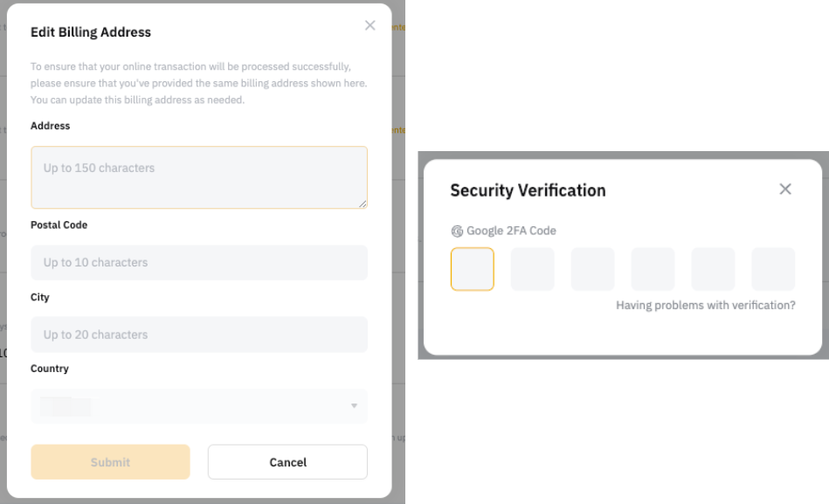Viewport: 829px width, 504px height.
Task: Open 'Having problems with verification?' link
Action: click(x=706, y=306)
